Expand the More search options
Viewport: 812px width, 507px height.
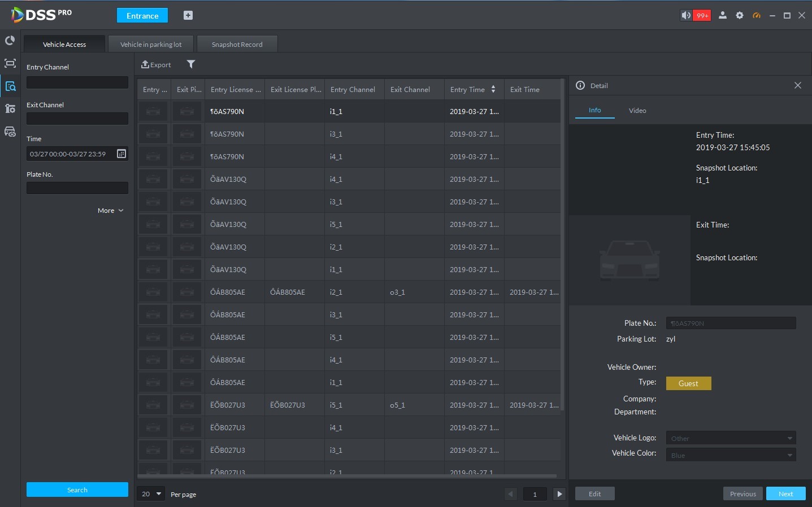pos(110,211)
